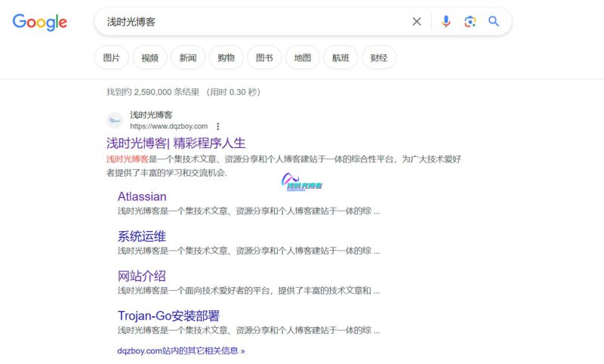The height and width of the screenshot is (364, 604).
Task: Clear the search box with X
Action: tap(417, 22)
